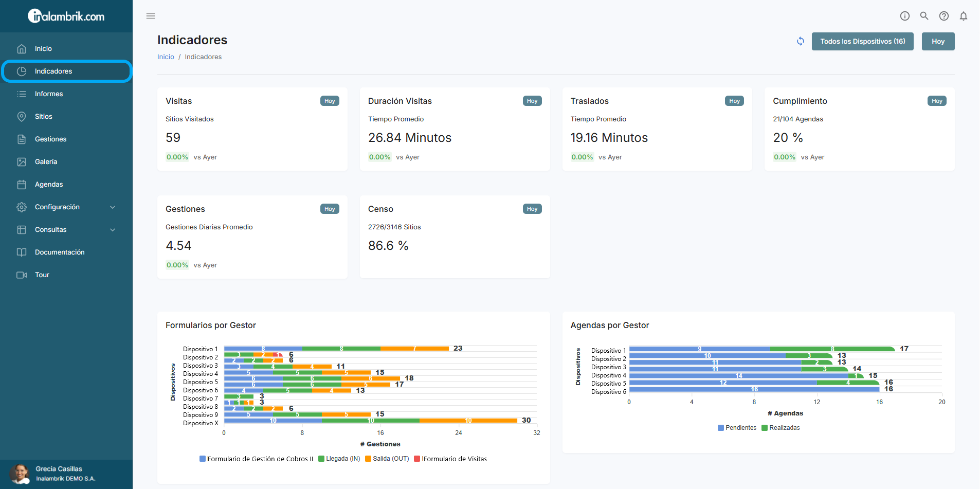Open notifications bell icon
This screenshot has height=489, width=980.
964,16
